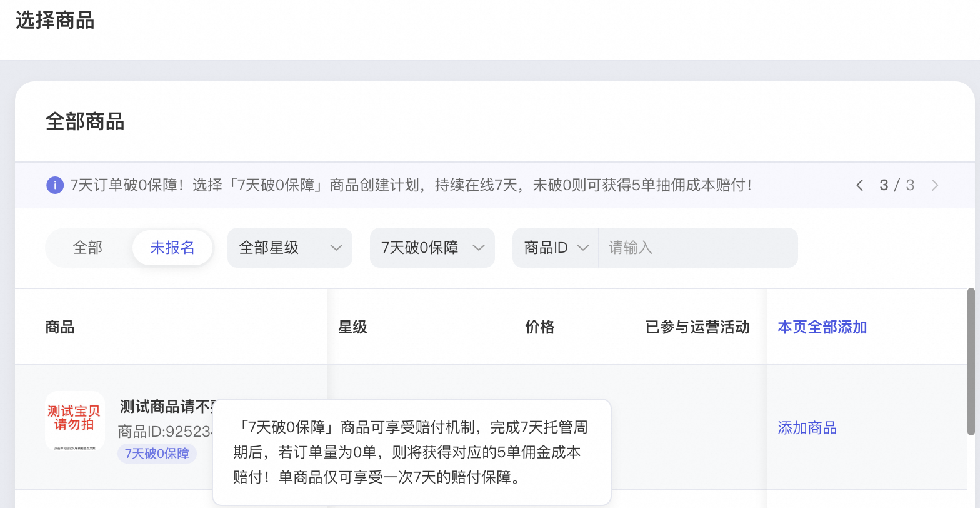Image resolution: width=980 pixels, height=508 pixels.
Task: Go to next notice with right chevron
Action: tap(935, 185)
